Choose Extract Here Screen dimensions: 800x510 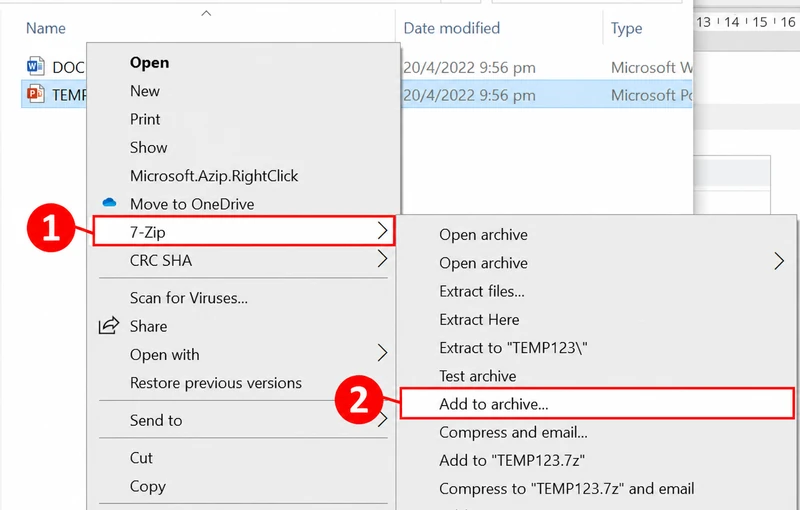[x=480, y=320]
